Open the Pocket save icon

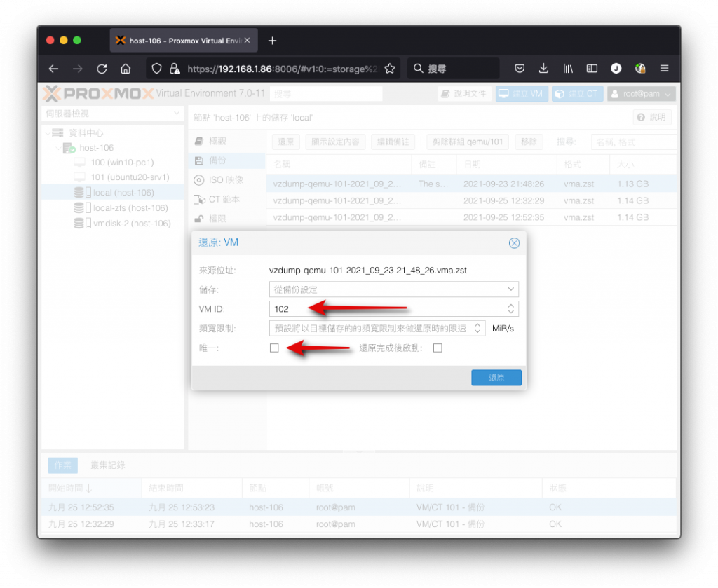coord(520,69)
